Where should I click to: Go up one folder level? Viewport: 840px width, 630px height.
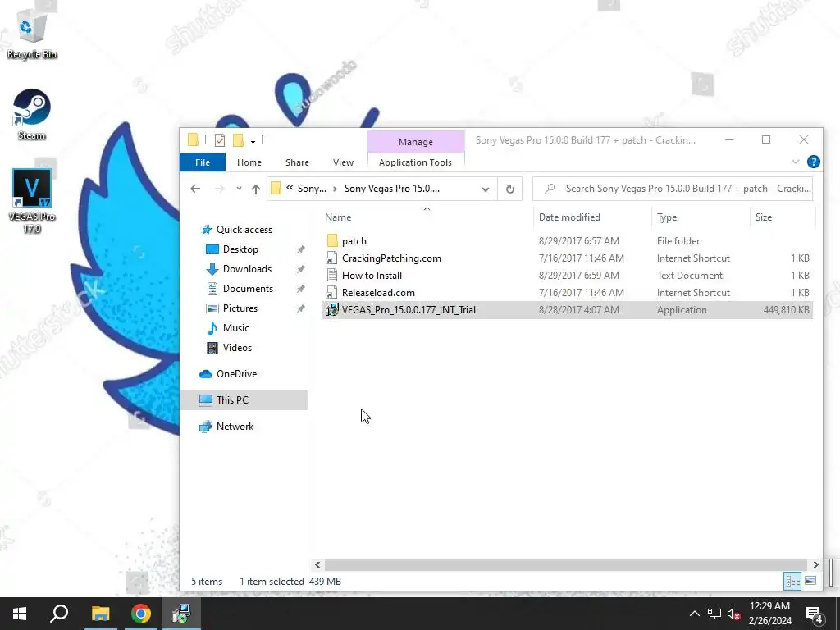pyautogui.click(x=256, y=189)
